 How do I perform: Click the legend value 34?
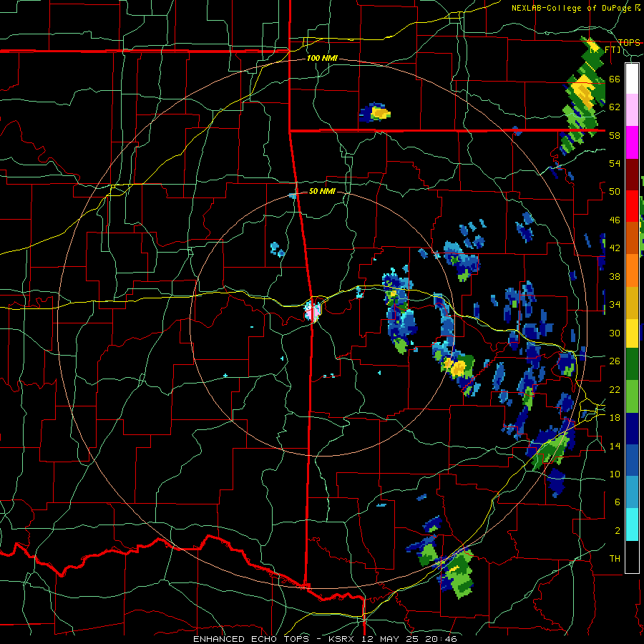615,305
